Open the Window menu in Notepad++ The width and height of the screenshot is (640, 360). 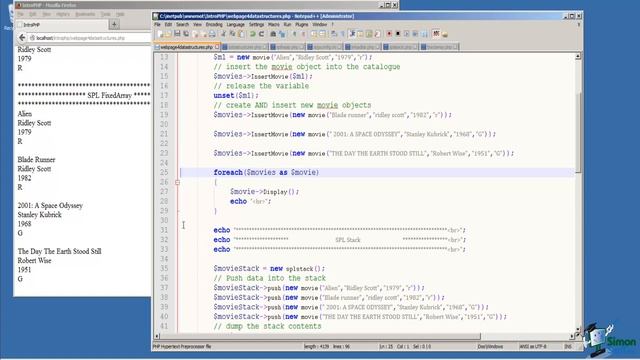[x=320, y=24]
